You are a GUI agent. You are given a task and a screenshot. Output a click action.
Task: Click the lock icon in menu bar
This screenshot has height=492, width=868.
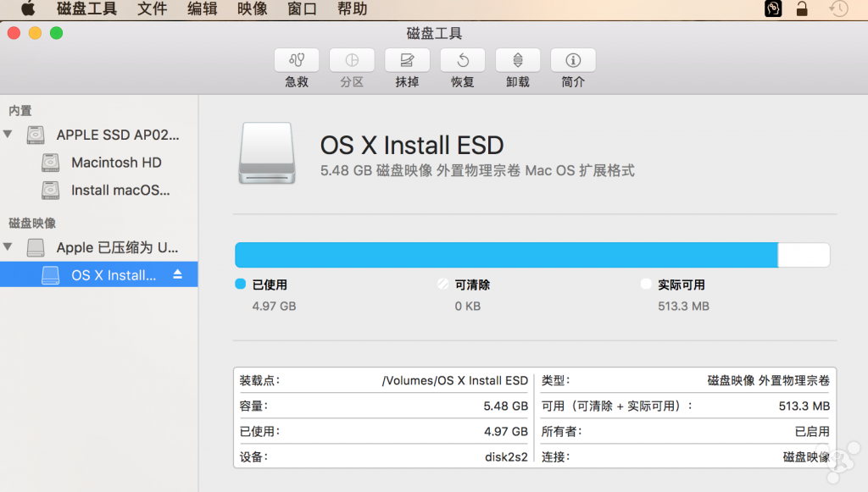[x=802, y=8]
